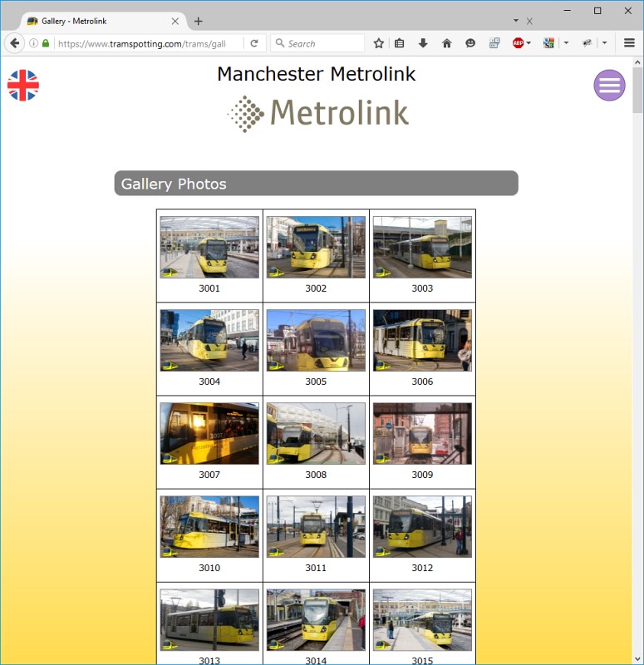644x665 pixels.
Task: Open the Firefox hamburger menu
Action: (629, 43)
